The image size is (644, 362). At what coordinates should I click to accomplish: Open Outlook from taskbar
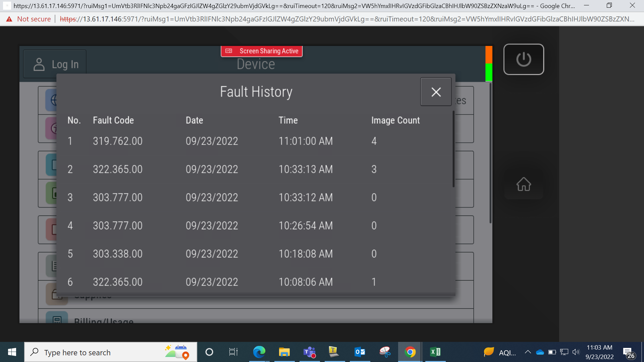(360, 352)
